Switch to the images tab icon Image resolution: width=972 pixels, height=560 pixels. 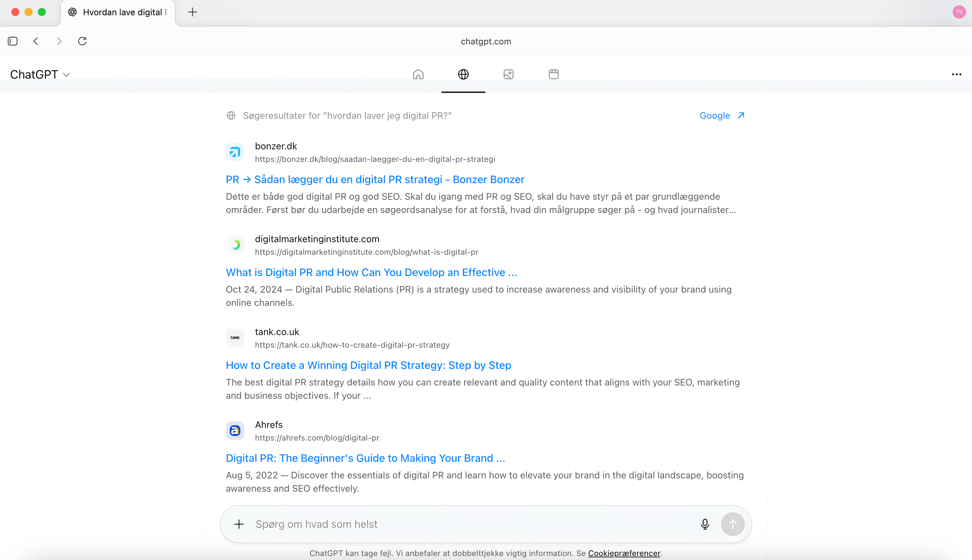(x=508, y=74)
